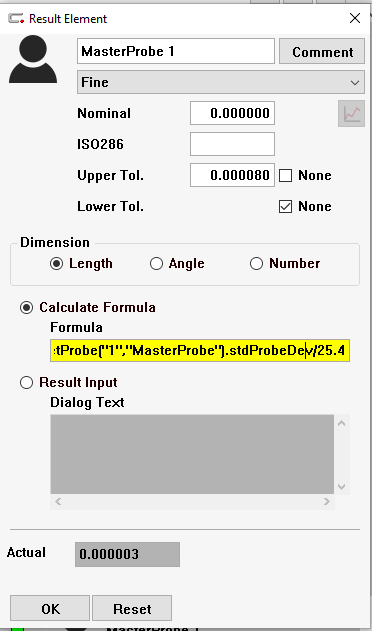Click the Dialog Text scrollbar down arrow
Viewport: 372px width, 631px height.
click(x=342, y=487)
